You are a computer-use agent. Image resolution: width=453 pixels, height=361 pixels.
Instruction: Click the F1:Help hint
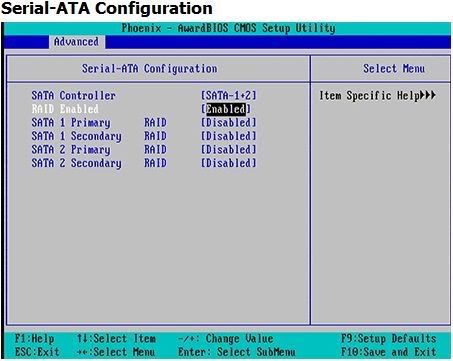click(34, 339)
